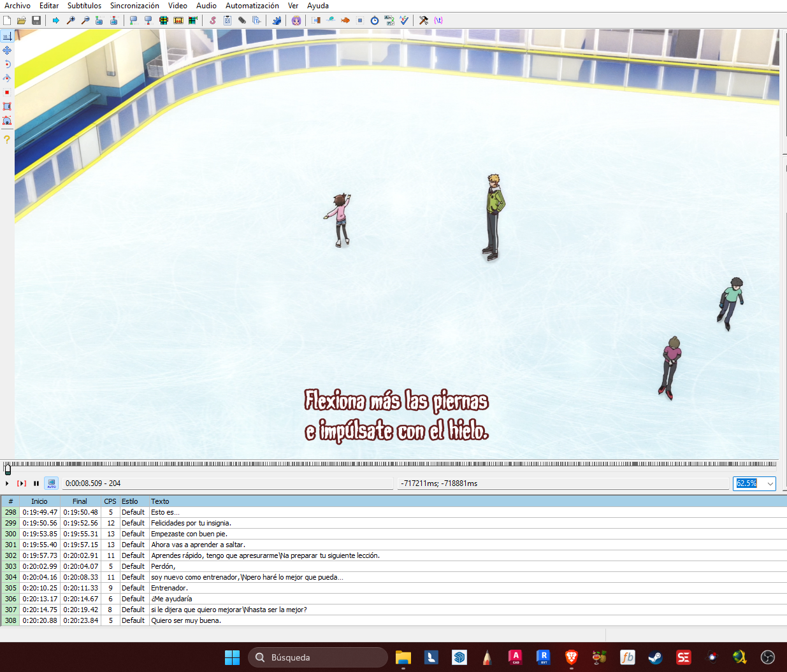Jump video to subtitle end
Image resolution: width=787 pixels, height=672 pixels.
[x=114, y=20]
